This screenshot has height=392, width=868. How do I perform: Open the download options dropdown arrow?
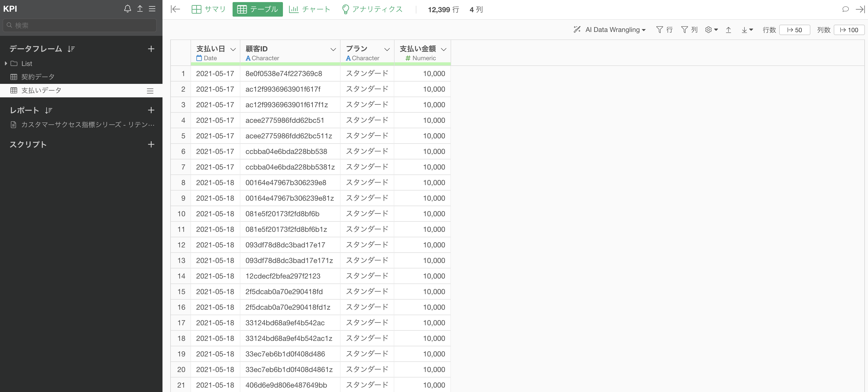click(x=751, y=30)
